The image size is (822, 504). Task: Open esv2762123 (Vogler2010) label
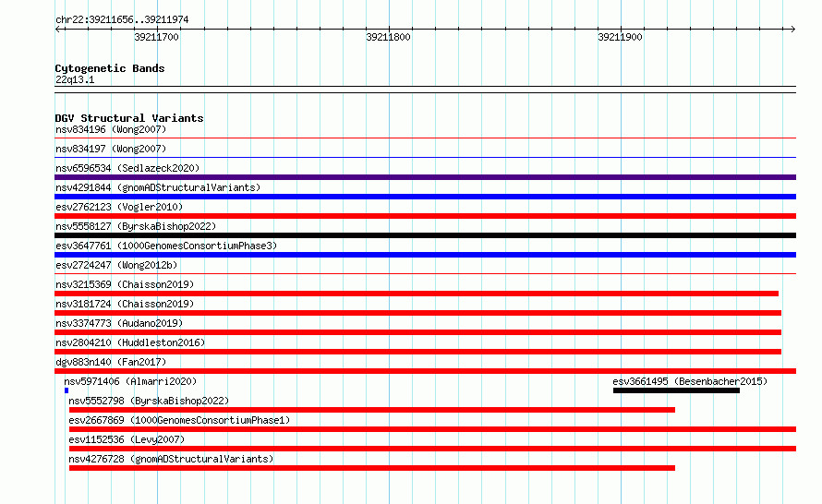(119, 207)
